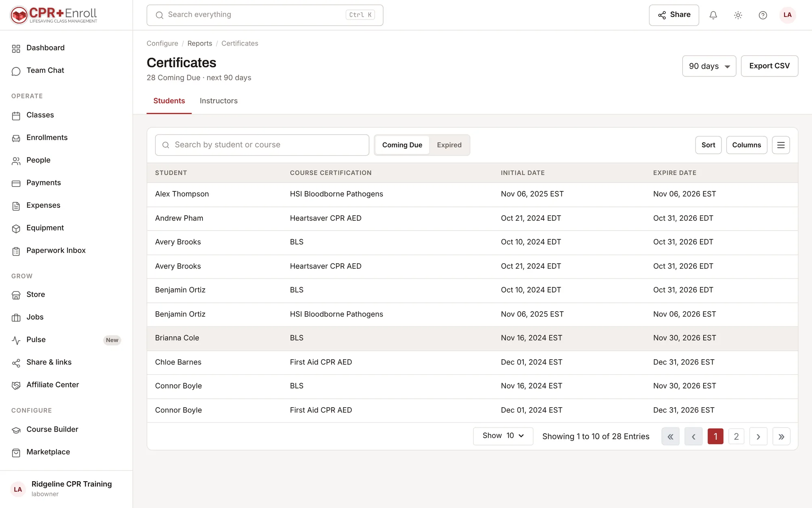Open the help question mark icon

762,15
